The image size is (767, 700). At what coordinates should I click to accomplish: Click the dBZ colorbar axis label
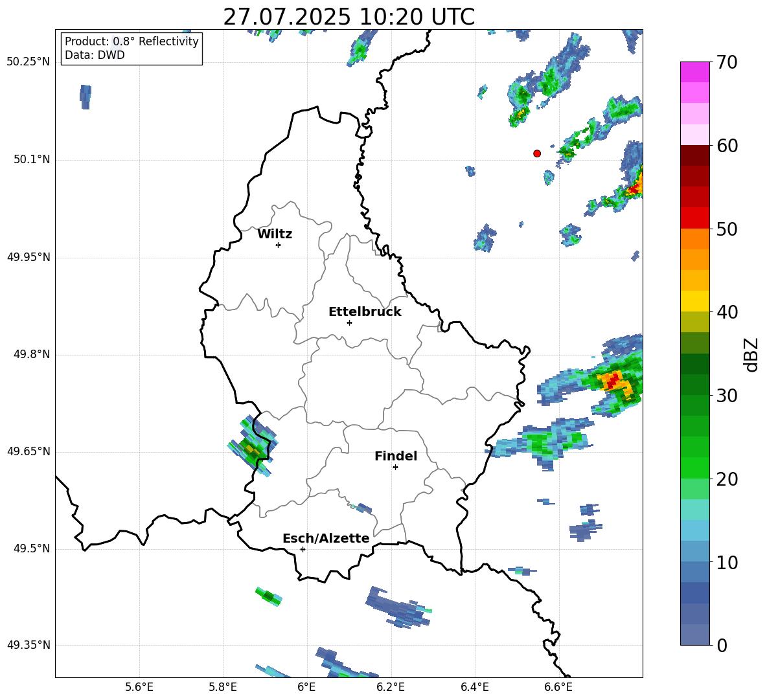click(752, 354)
